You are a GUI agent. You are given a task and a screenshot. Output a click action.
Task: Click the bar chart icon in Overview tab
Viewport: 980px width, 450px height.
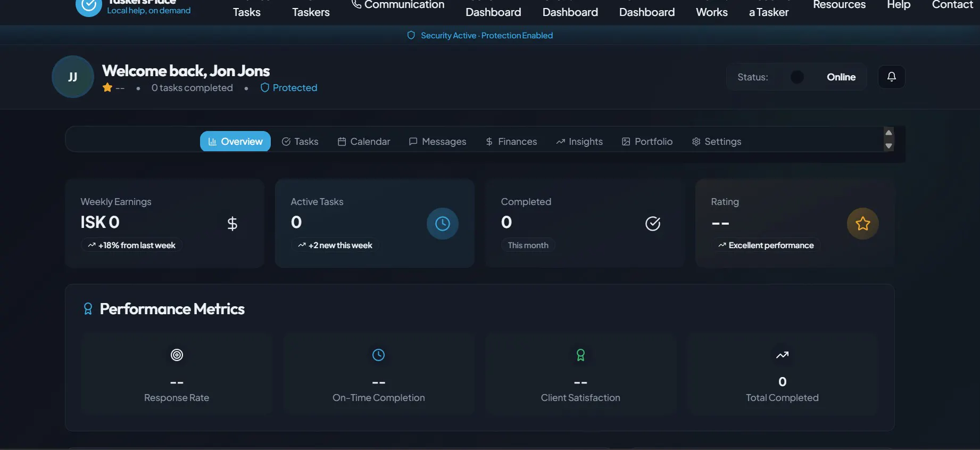point(212,141)
